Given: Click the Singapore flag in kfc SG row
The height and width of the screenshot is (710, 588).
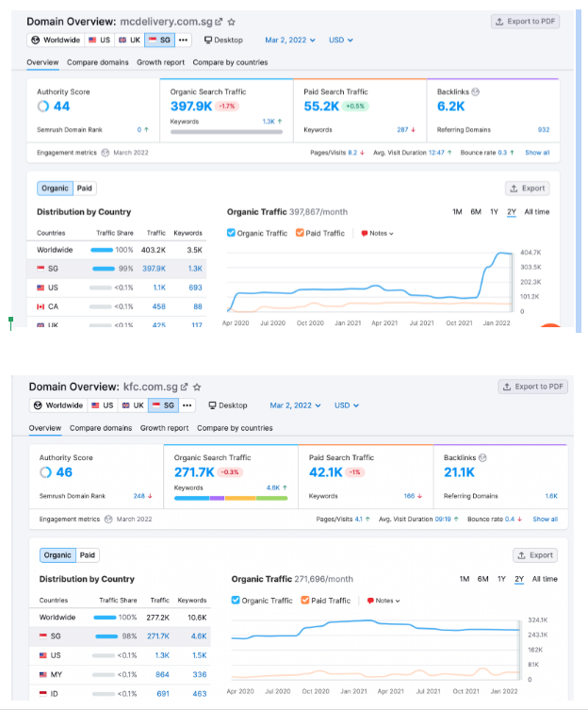Looking at the screenshot, I should [x=43, y=636].
